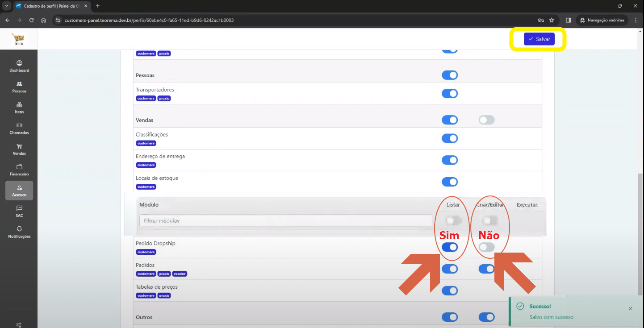
Task: Save the profile with Salvar
Action: [x=539, y=39]
